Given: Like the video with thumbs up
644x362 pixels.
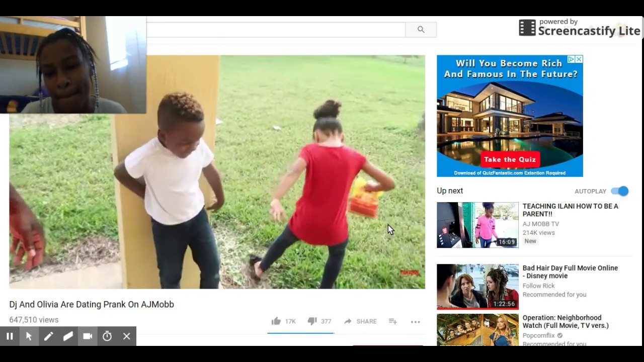Looking at the screenshot, I should click(276, 321).
